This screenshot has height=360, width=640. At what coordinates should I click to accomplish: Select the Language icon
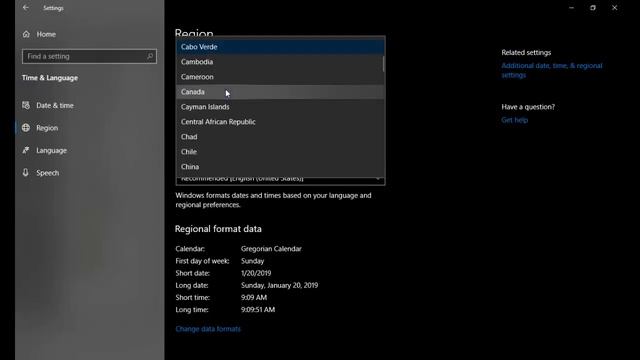click(26, 150)
